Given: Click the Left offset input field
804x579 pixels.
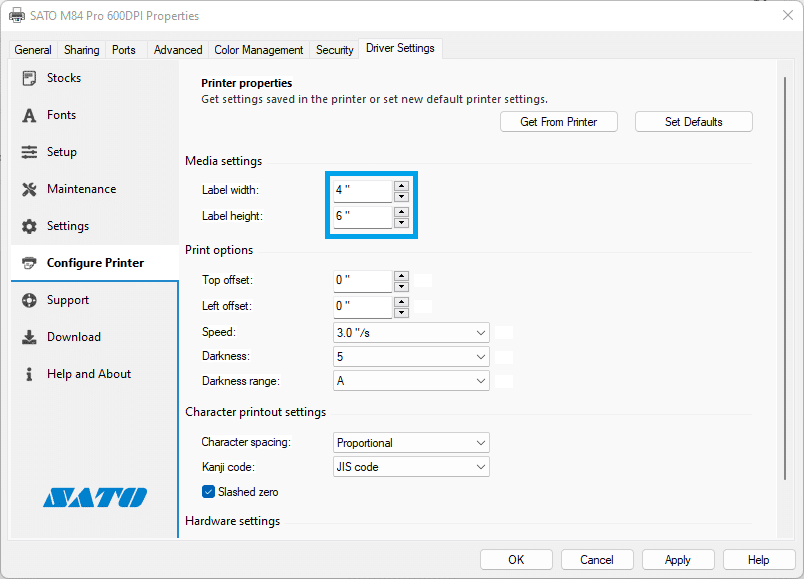Looking at the screenshot, I should [363, 307].
